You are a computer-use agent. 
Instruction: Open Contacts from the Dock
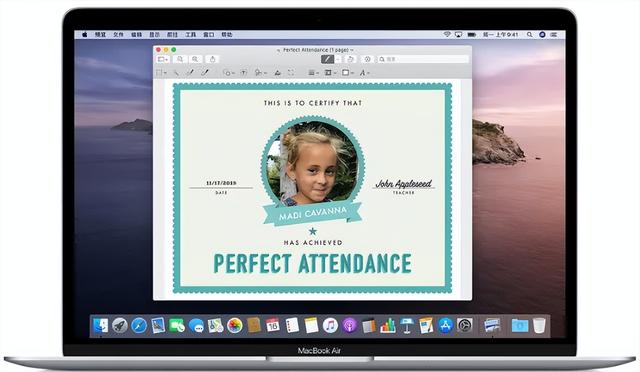(x=254, y=325)
